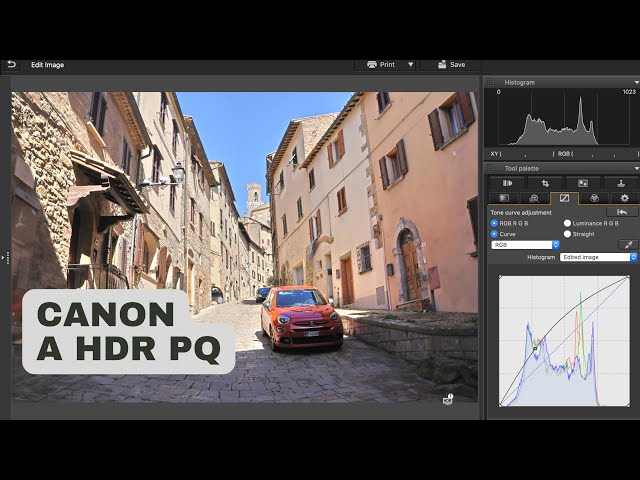Select the Luminance R G B radio button
The height and width of the screenshot is (480, 640).
pos(567,223)
